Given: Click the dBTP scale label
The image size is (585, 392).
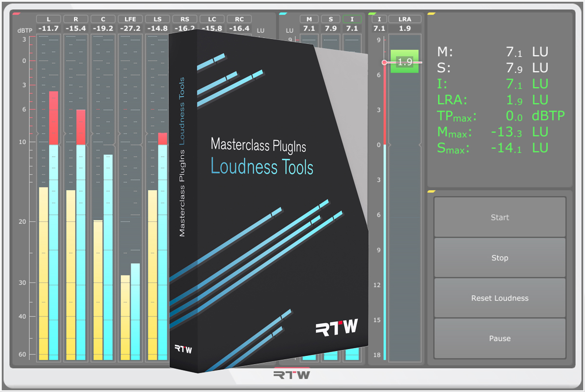Looking at the screenshot, I should click(24, 30).
